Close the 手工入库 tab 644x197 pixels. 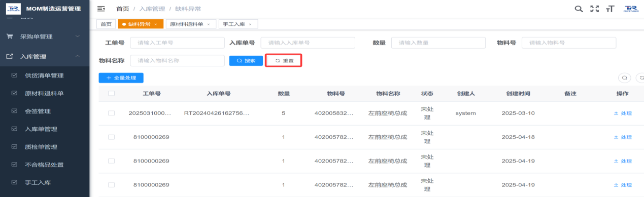click(250, 24)
